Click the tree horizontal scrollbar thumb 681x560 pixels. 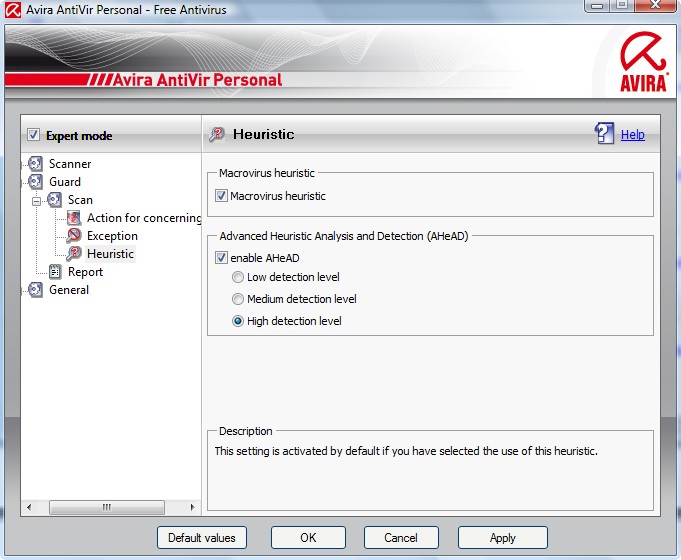[107, 507]
